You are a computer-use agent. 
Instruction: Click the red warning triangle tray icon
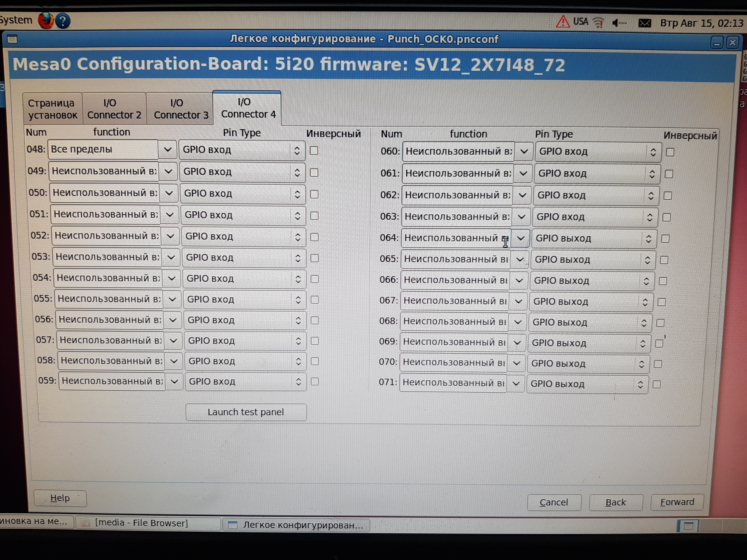(563, 22)
